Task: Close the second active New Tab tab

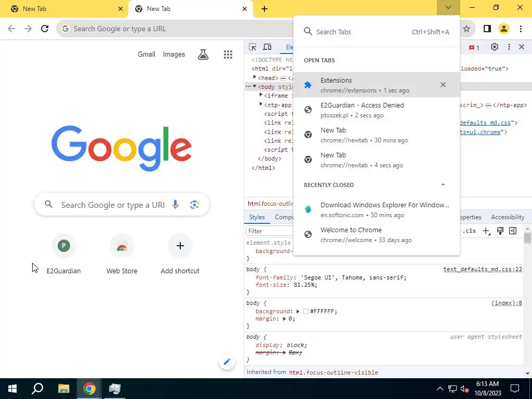Action: coord(245,9)
